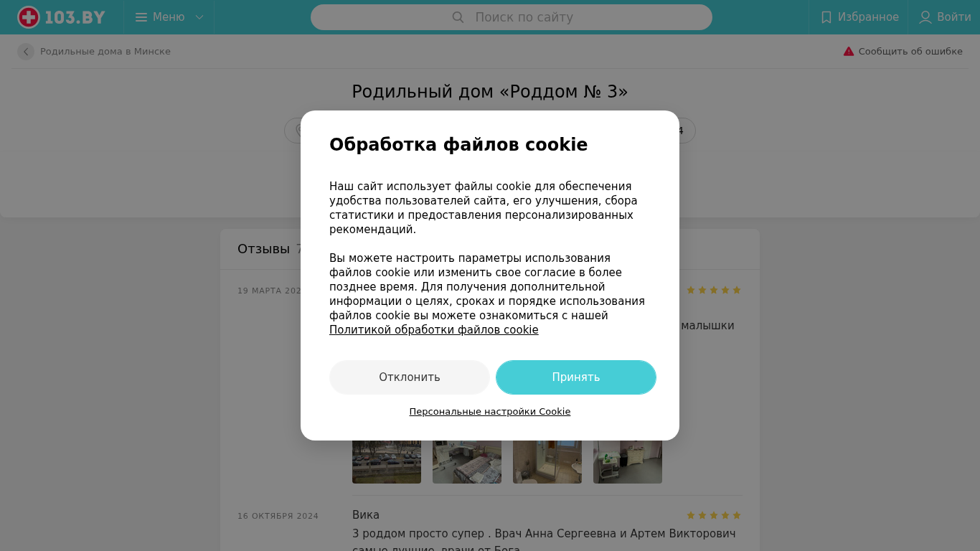Accept cookies with Принять button
Viewport: 980px width, 551px height.
(576, 377)
